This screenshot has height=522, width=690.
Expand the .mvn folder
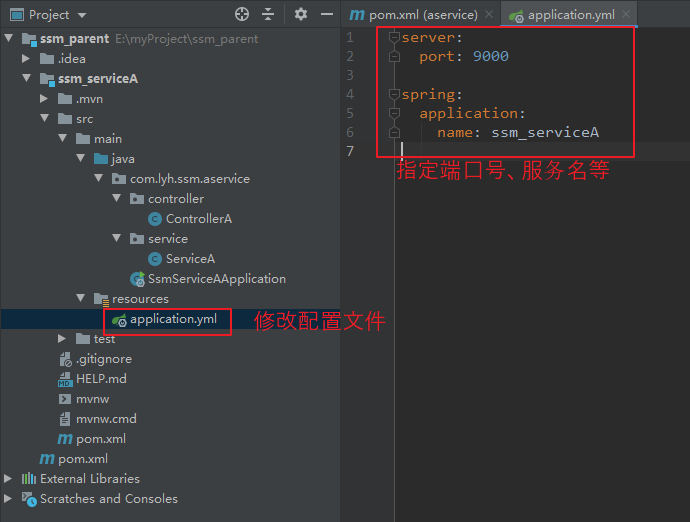pyautogui.click(x=44, y=99)
